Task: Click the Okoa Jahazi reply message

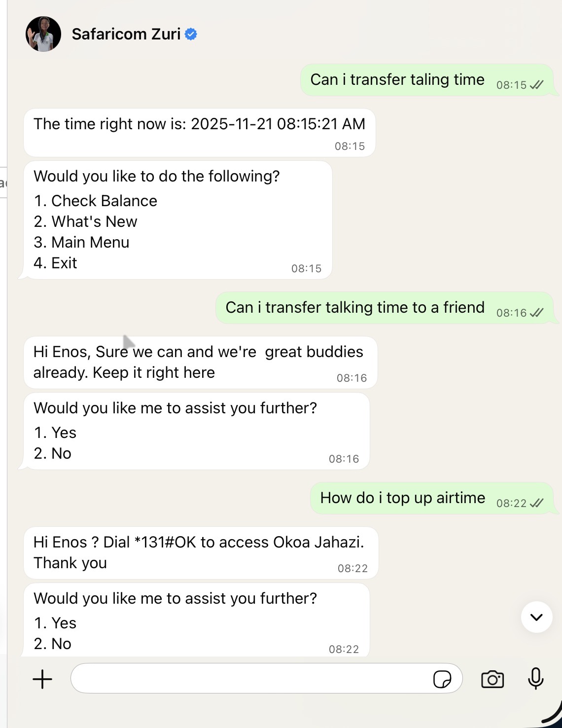Action: click(198, 552)
